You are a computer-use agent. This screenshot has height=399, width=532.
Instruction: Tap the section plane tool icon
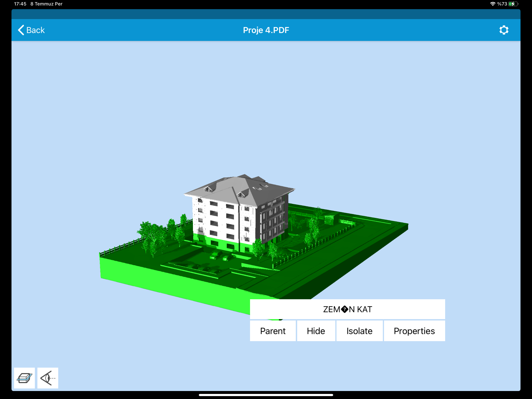tap(24, 378)
